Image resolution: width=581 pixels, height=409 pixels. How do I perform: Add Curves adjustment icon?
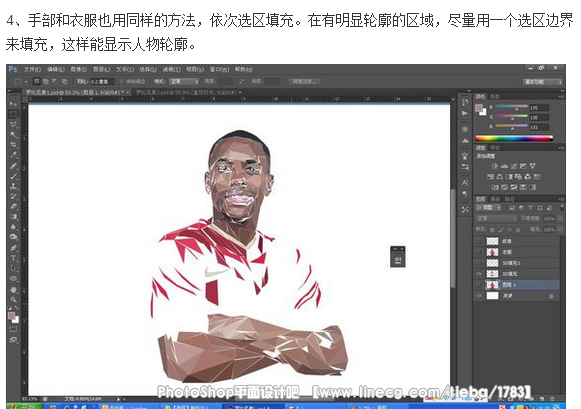coord(514,166)
